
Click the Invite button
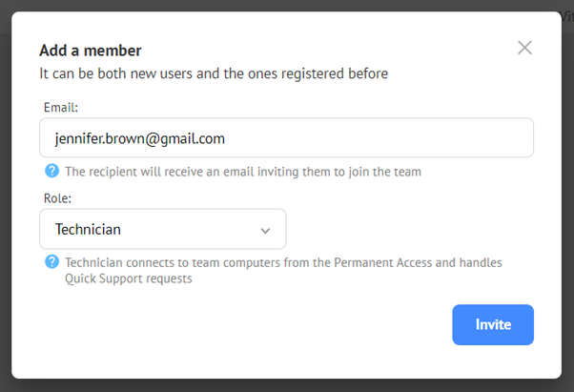point(493,324)
